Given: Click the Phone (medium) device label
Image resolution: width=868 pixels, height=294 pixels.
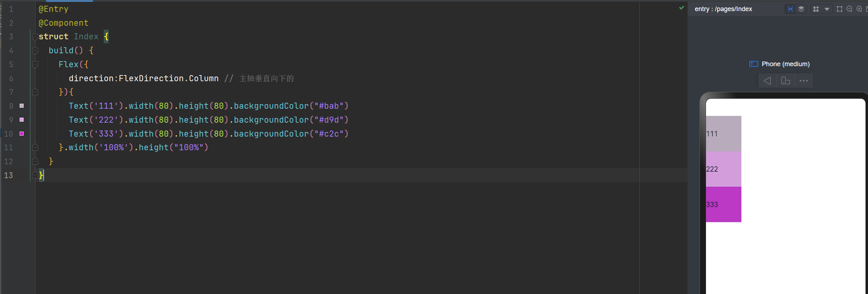Looking at the screenshot, I should [x=785, y=64].
